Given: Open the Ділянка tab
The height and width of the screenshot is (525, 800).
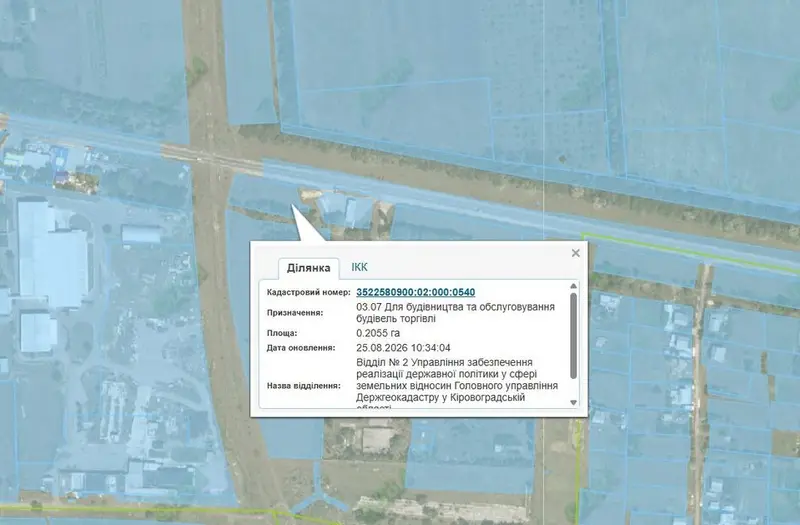Looking at the screenshot, I should click(309, 268).
